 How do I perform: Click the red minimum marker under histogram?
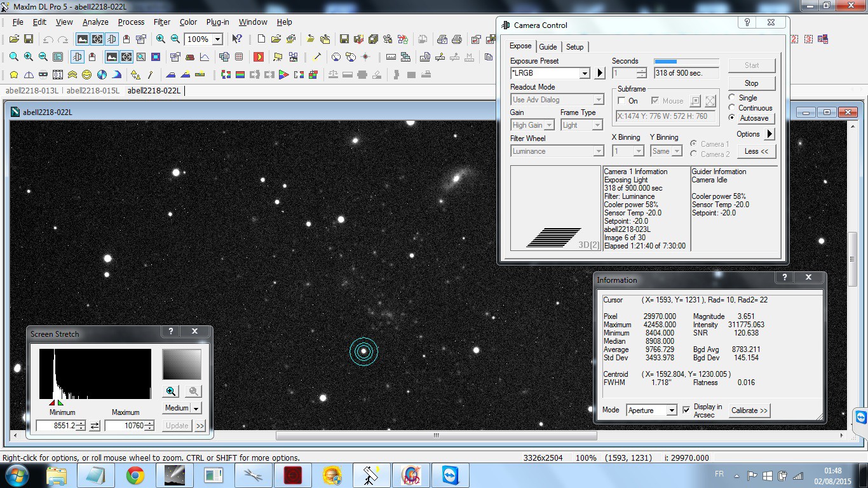[x=52, y=403]
